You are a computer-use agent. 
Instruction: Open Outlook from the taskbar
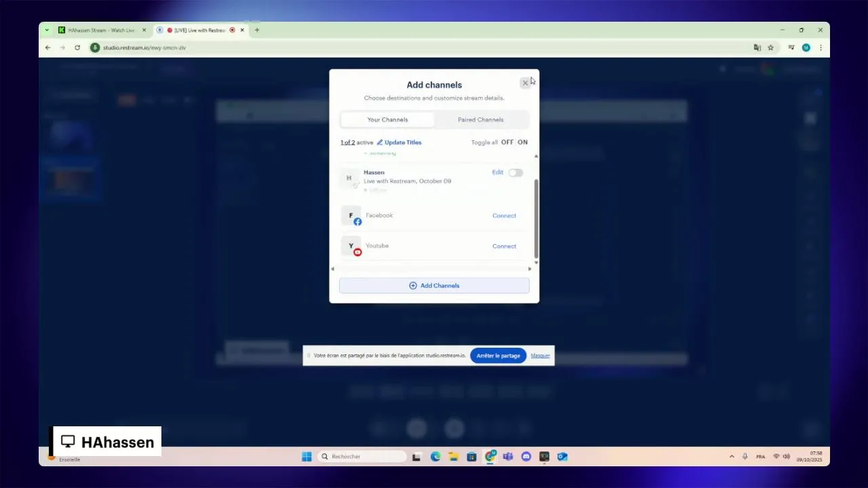[x=562, y=457]
